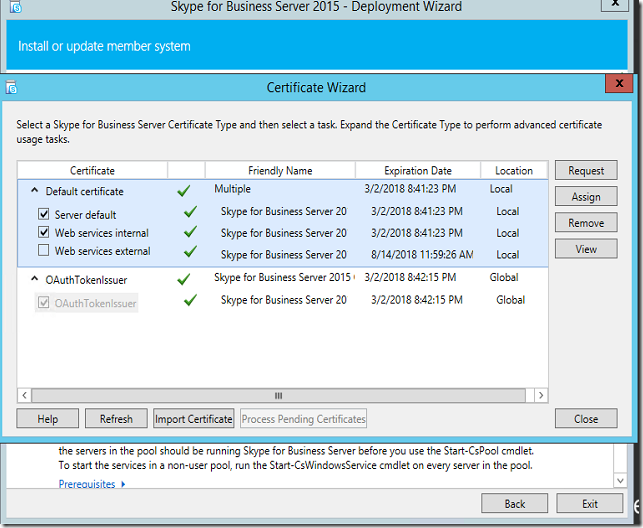The width and height of the screenshot is (643, 528).
Task: Select the 'Default certificate' row label
Action: pyautogui.click(x=84, y=191)
